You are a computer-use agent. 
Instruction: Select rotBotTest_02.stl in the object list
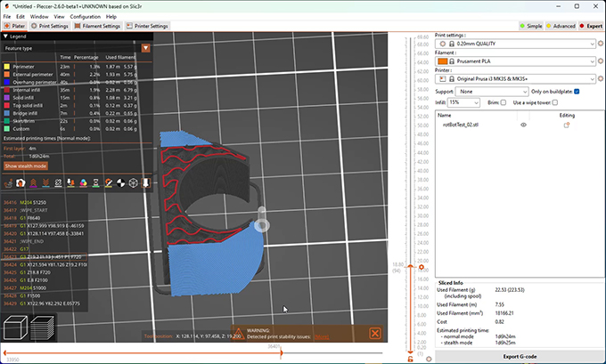pyautogui.click(x=461, y=125)
